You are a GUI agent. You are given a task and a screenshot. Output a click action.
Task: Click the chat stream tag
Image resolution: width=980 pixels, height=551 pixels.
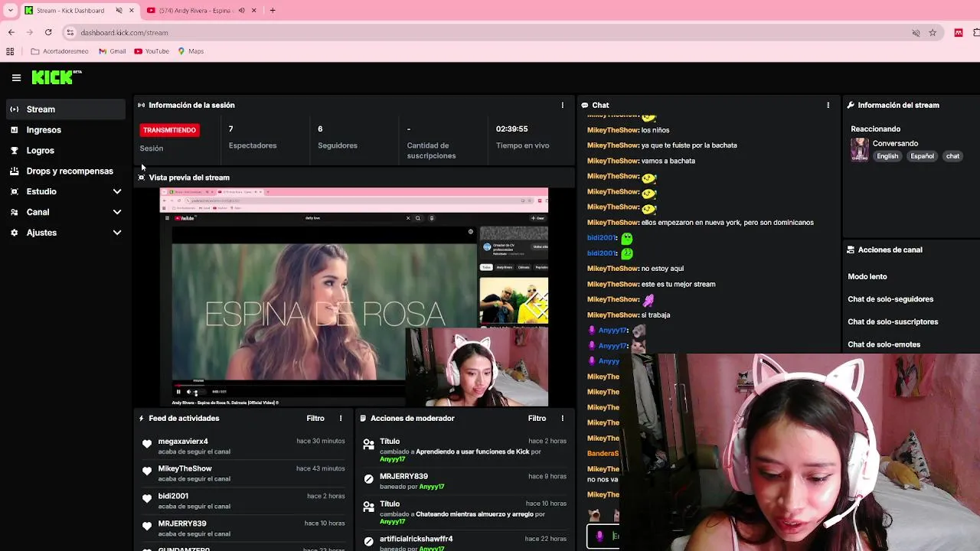pyautogui.click(x=952, y=156)
